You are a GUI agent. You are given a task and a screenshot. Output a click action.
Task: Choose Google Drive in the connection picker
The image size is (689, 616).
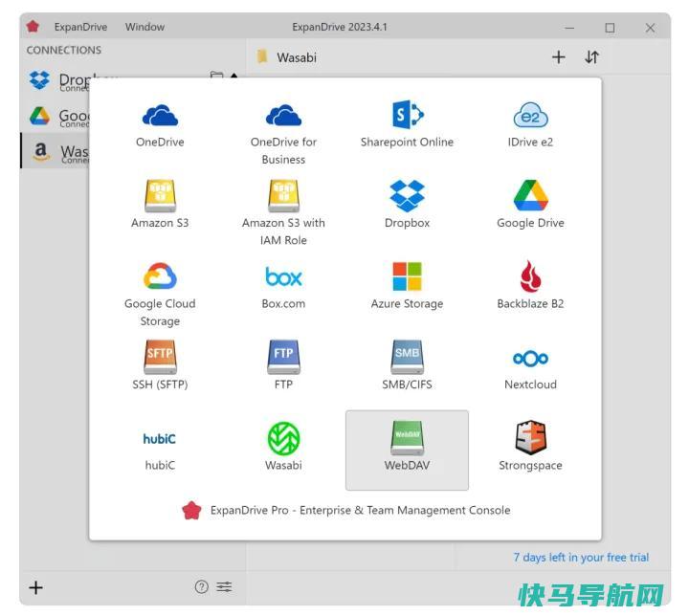[530, 206]
